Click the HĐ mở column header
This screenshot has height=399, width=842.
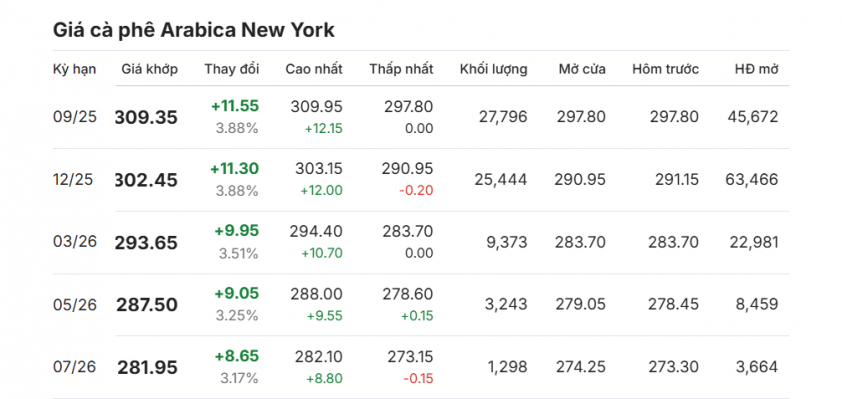point(757,69)
